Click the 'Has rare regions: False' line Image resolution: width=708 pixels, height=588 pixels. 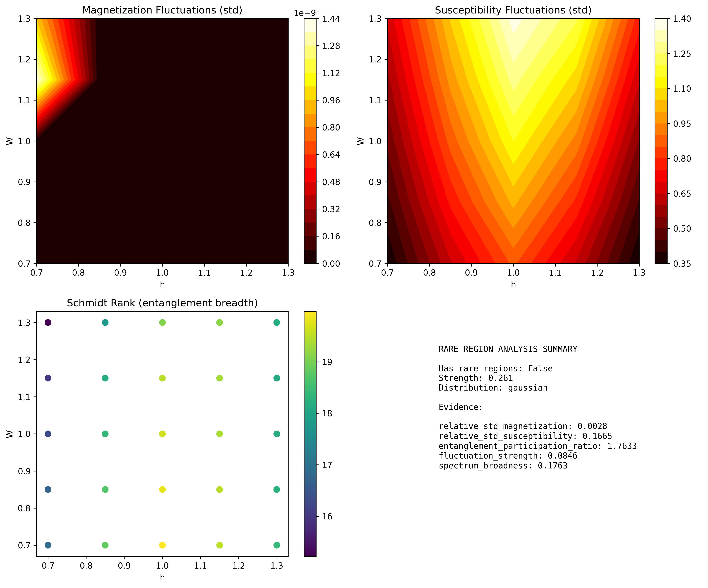point(495,368)
